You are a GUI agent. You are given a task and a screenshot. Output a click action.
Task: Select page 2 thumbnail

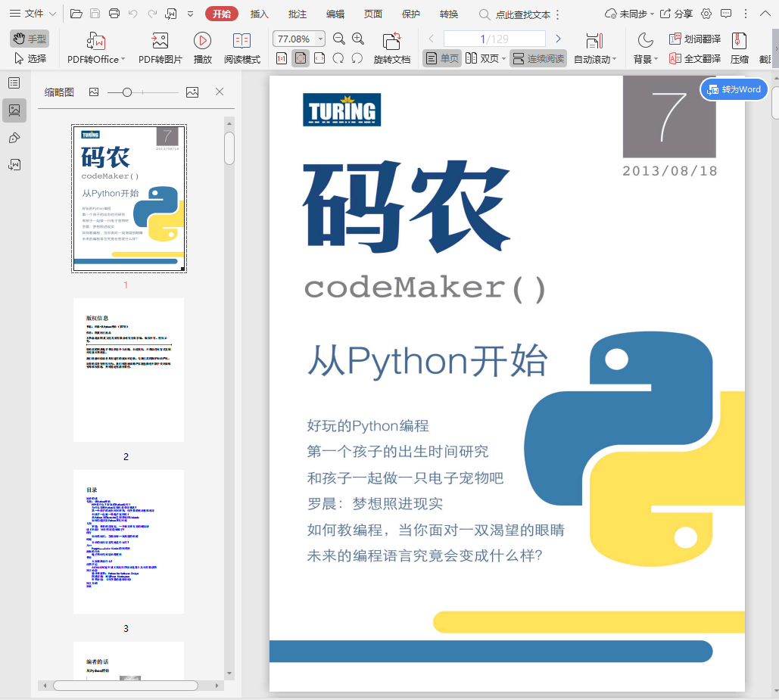[129, 370]
